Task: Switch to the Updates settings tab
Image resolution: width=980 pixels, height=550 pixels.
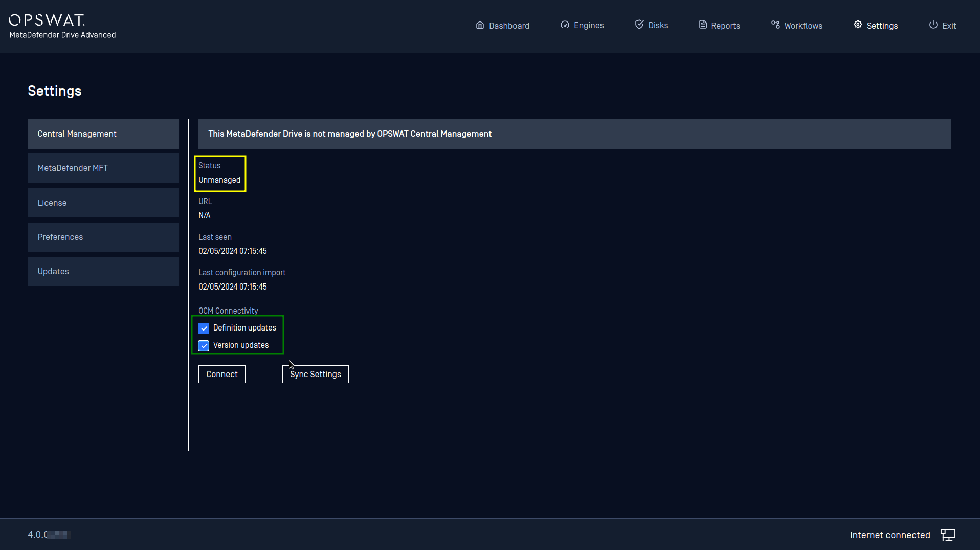Action: pos(103,271)
